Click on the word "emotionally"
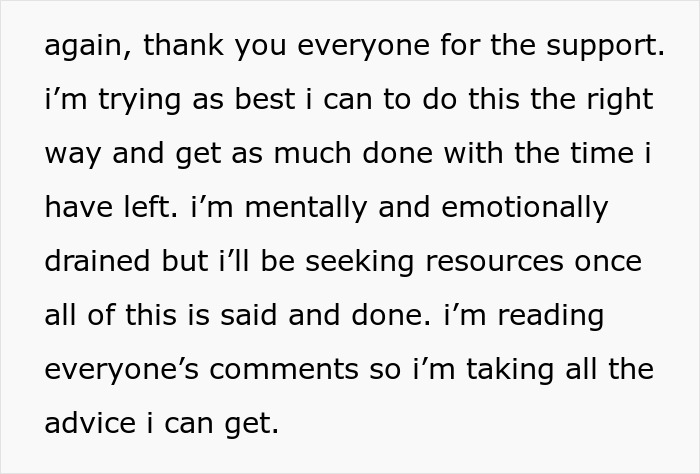Screen dimensions: 700x474 point(525,209)
